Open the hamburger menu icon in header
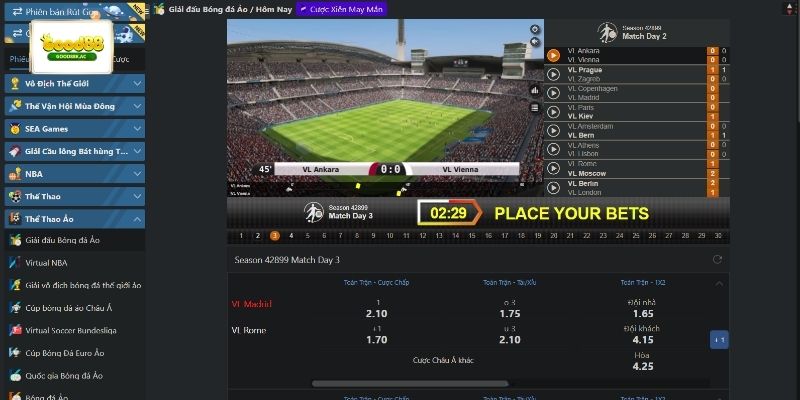Screen dimensions: 800x400 (147, 10)
